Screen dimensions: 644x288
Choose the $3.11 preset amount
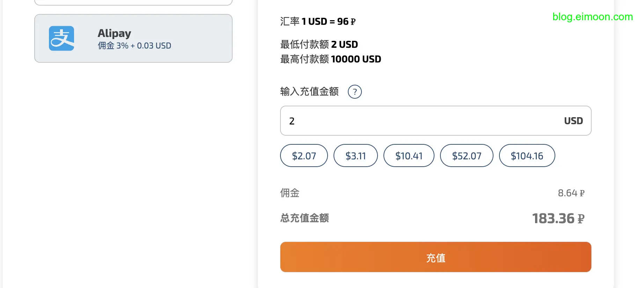[356, 156]
